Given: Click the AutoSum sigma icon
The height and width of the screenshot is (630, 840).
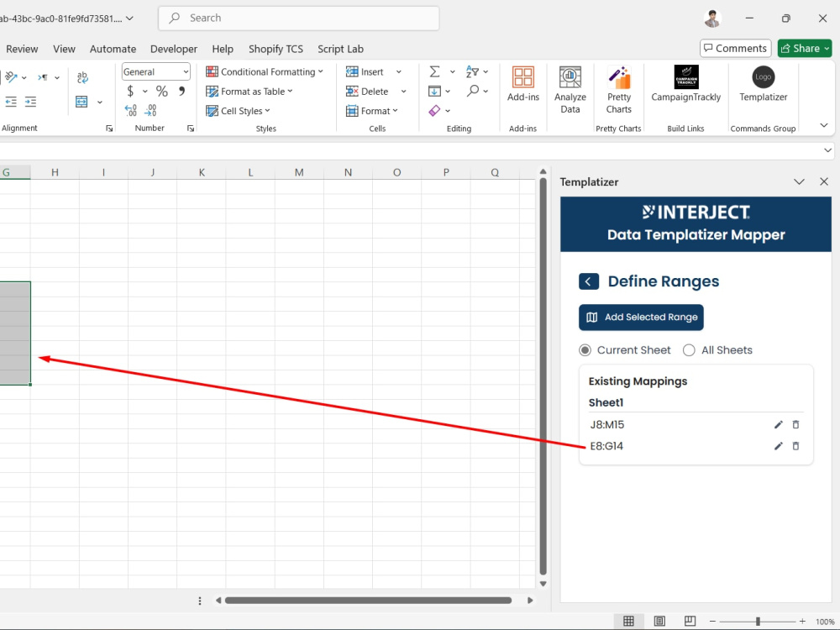Looking at the screenshot, I should point(434,71).
